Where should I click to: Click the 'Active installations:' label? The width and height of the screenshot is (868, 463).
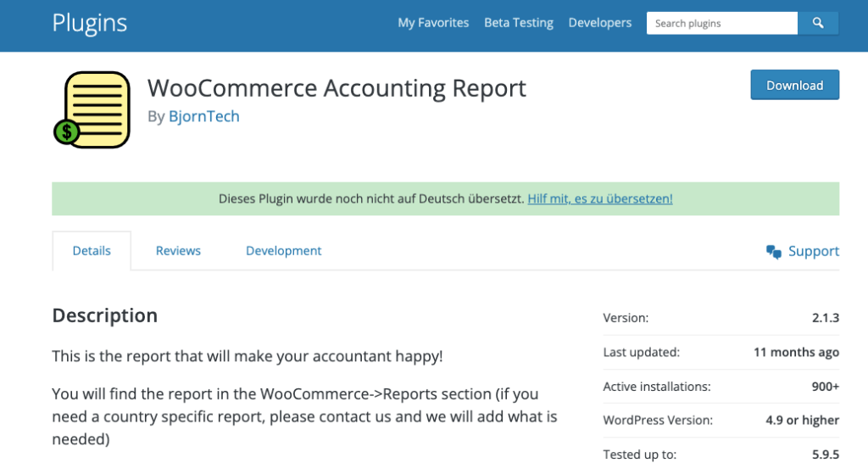click(x=657, y=387)
